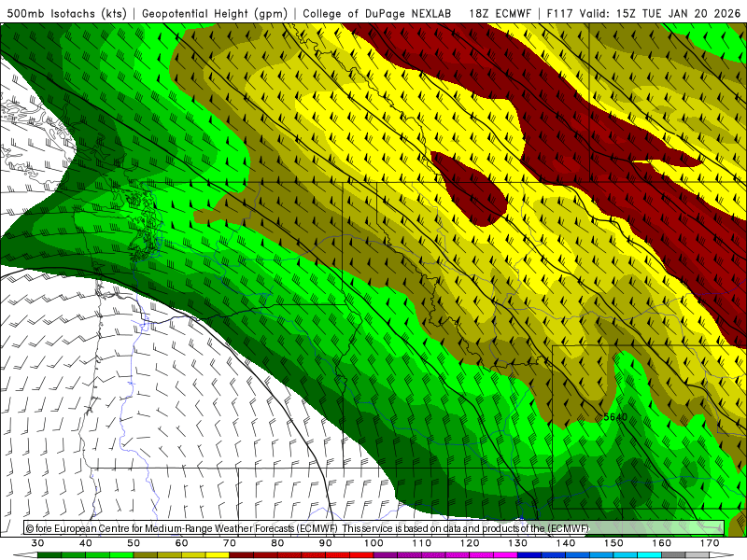Click the ECMWF copyright notice text
This screenshot has width=747, height=560.
[x=307, y=528]
